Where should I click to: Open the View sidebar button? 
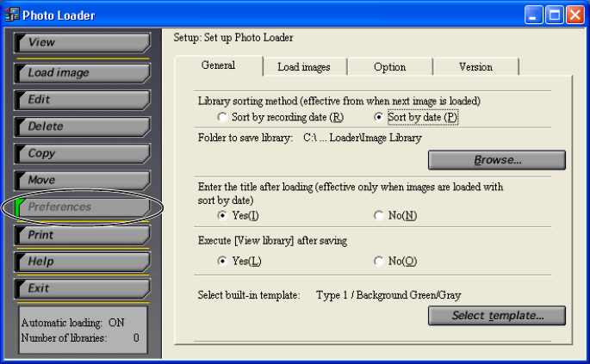click(x=82, y=42)
